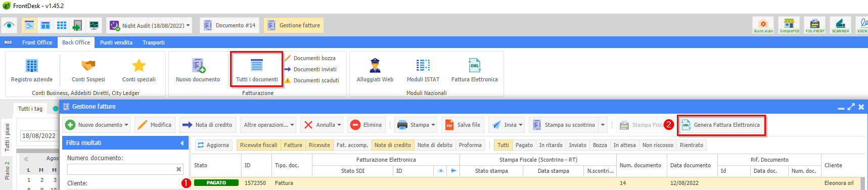Switch to the Punti vendita tab

tap(116, 42)
